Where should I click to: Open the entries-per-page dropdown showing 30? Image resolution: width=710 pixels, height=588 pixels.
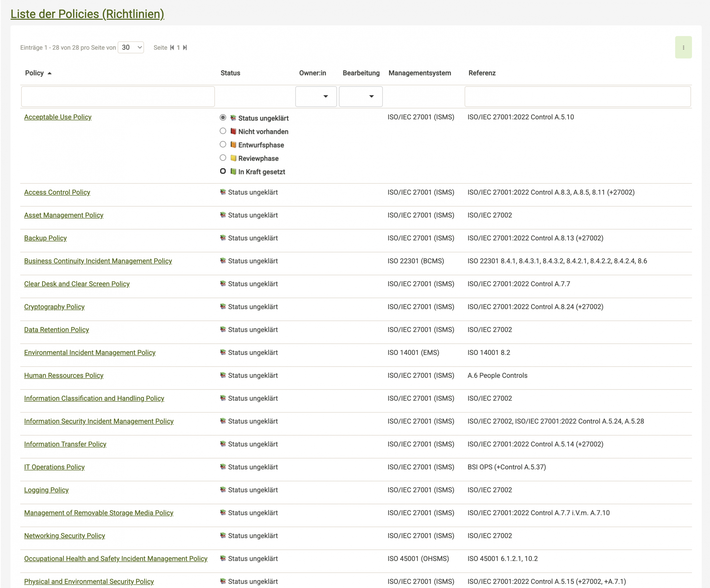(131, 47)
